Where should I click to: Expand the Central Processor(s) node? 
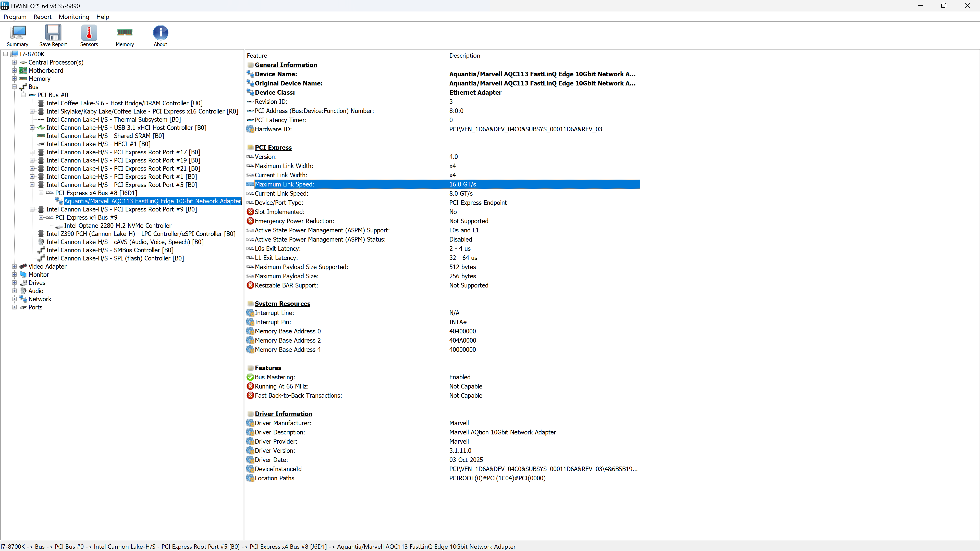click(14, 62)
